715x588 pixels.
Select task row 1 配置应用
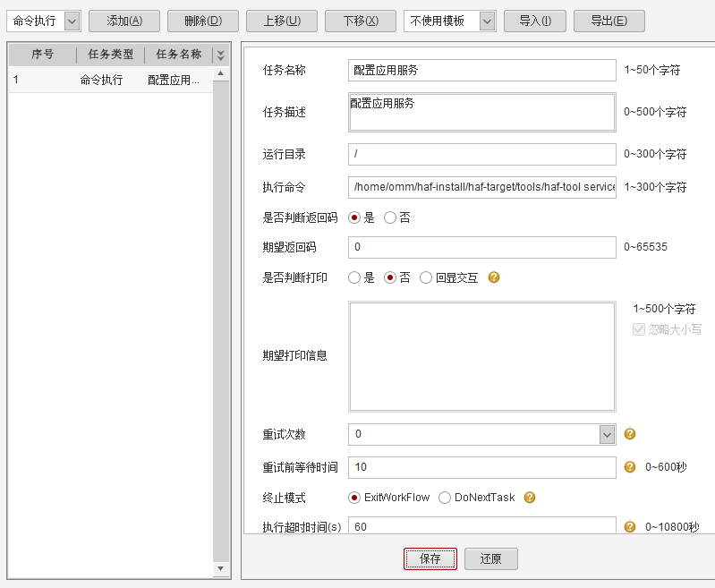click(111, 80)
